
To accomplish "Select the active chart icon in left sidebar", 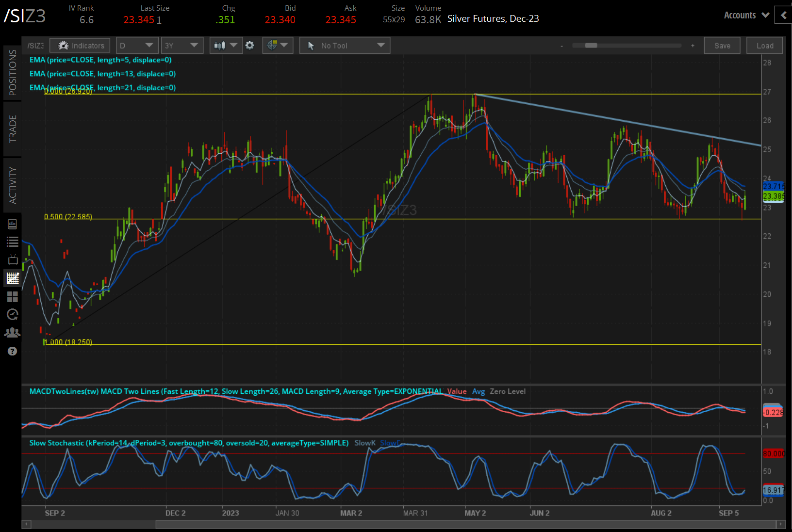I will 13,278.
